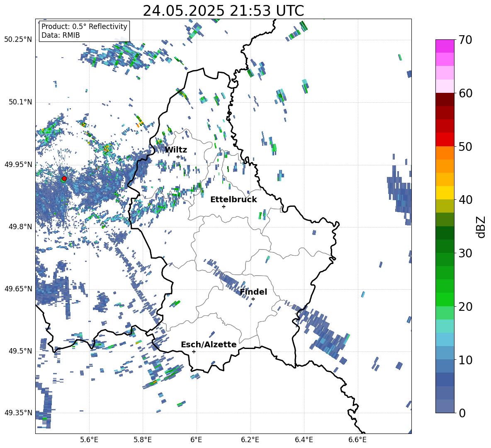Click the 'Findel' city label
Screen dimensions: 491x448
coord(253,292)
